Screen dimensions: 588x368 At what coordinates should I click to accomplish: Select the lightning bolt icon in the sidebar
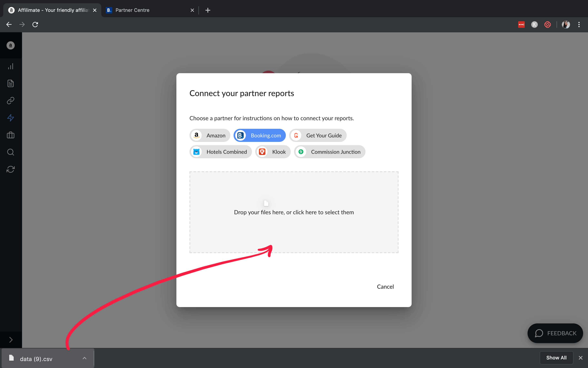tap(10, 118)
